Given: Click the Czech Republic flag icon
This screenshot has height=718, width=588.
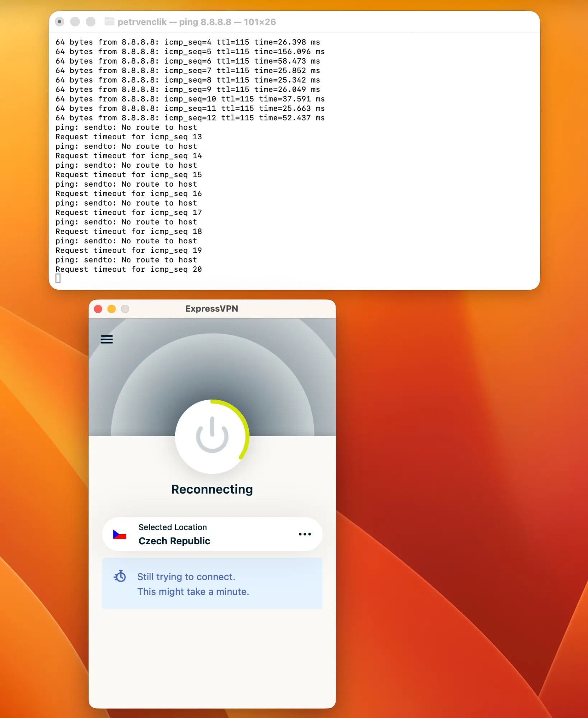Looking at the screenshot, I should tap(120, 534).
